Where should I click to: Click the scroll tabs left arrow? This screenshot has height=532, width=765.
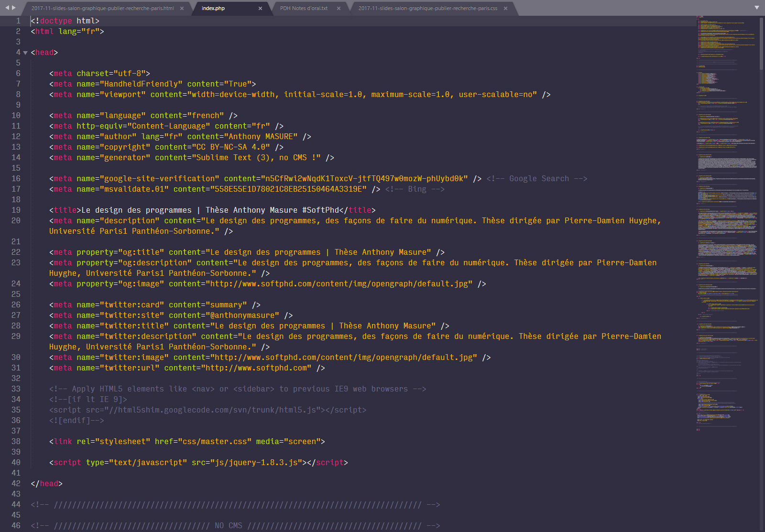pyautogui.click(x=7, y=8)
